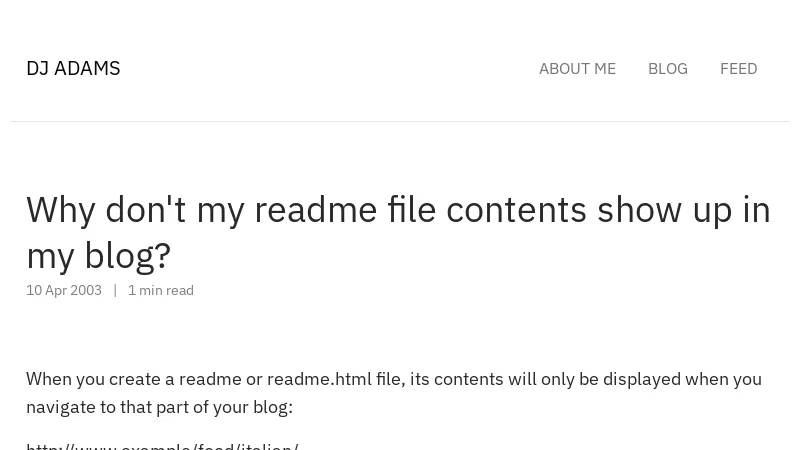Click "my blog?" on the title's second line
This screenshot has width=800, height=450.
click(x=98, y=256)
